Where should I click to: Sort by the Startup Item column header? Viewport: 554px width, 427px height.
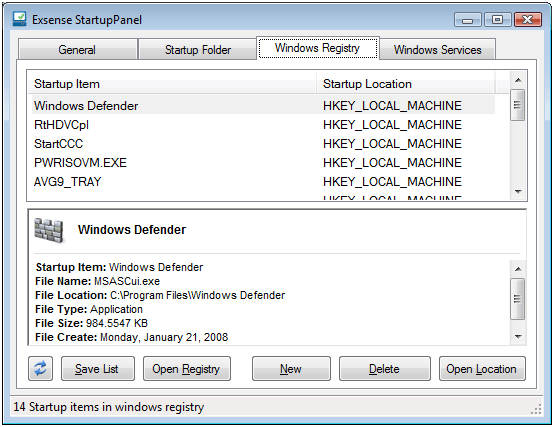tap(172, 84)
